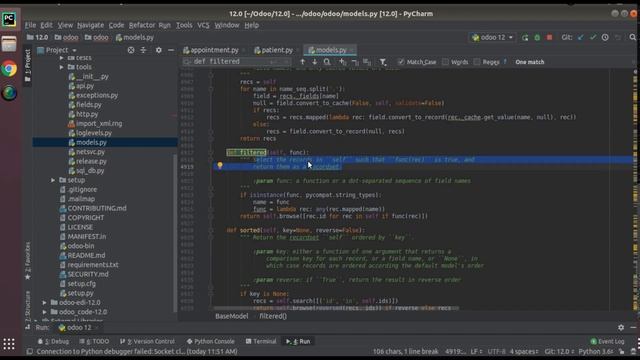The image size is (640, 360).
Task: Select fields.py in the project tree
Action: pos(89,105)
